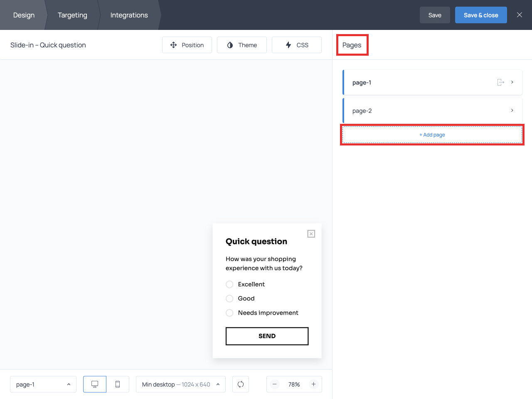Close the Quick question popup preview
The image size is (532, 399).
311,234
